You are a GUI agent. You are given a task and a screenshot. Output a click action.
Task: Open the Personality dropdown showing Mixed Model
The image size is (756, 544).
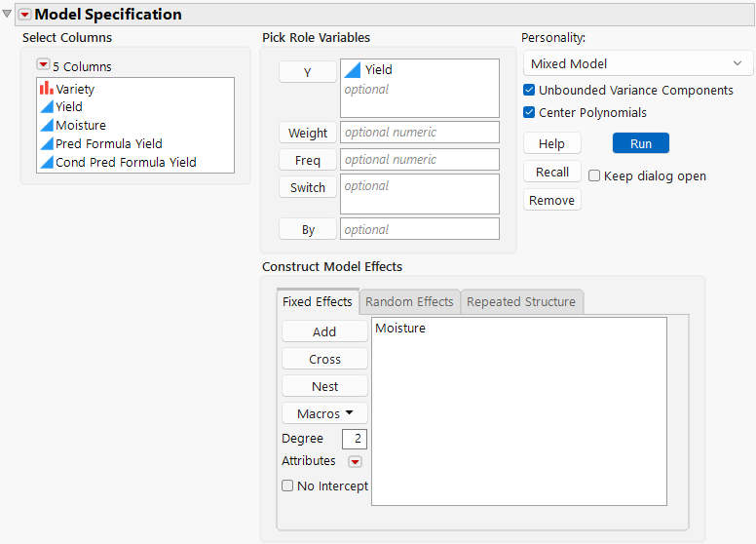[637, 63]
